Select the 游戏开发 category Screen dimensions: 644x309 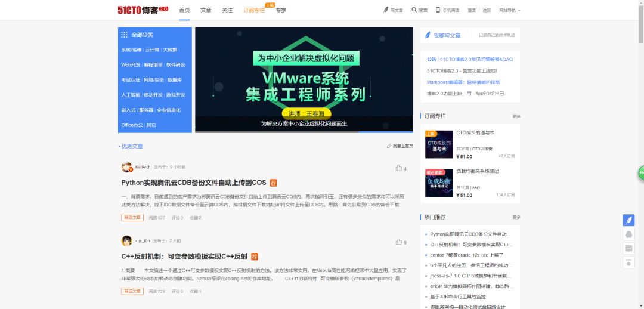tap(176, 95)
